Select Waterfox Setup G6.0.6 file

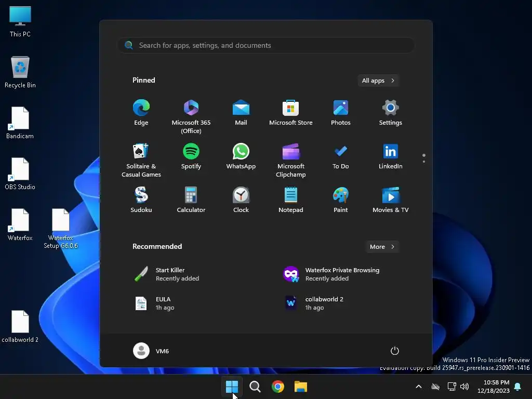[61, 229]
